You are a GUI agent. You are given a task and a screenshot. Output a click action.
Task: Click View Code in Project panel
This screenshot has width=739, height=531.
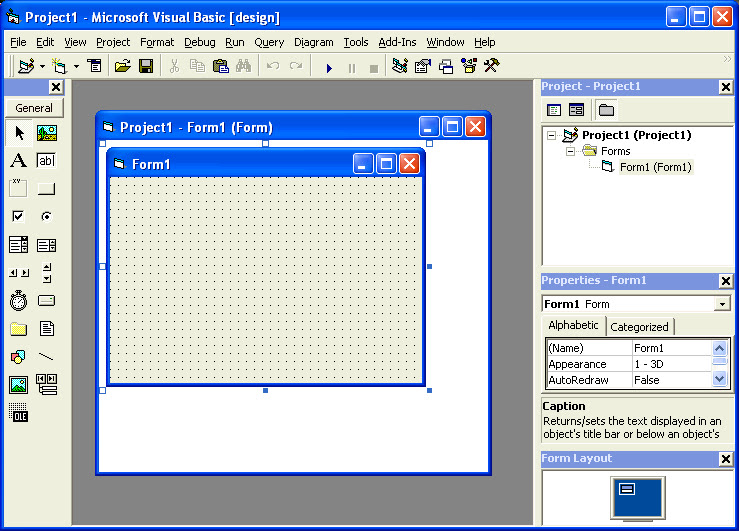pyautogui.click(x=554, y=110)
